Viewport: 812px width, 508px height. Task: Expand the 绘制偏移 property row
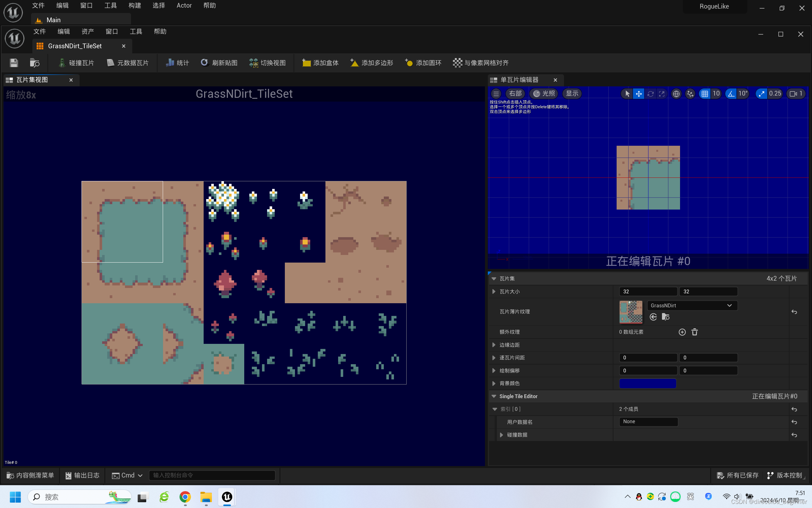coord(494,371)
